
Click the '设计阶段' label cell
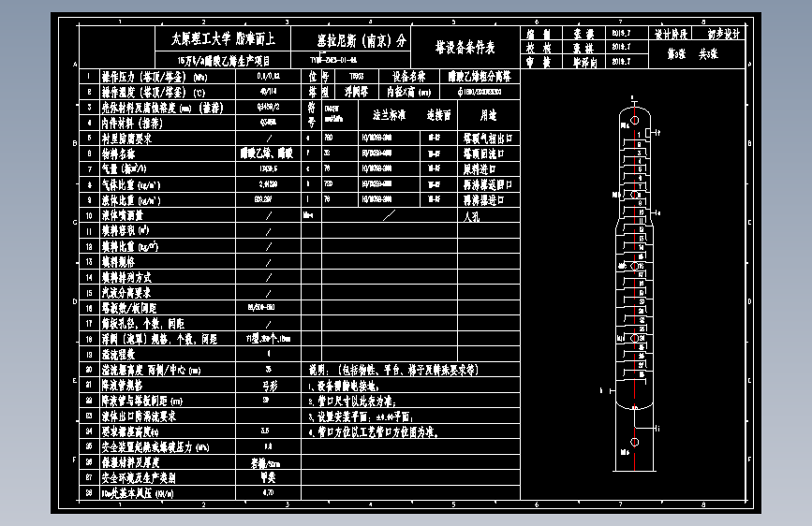671,34
